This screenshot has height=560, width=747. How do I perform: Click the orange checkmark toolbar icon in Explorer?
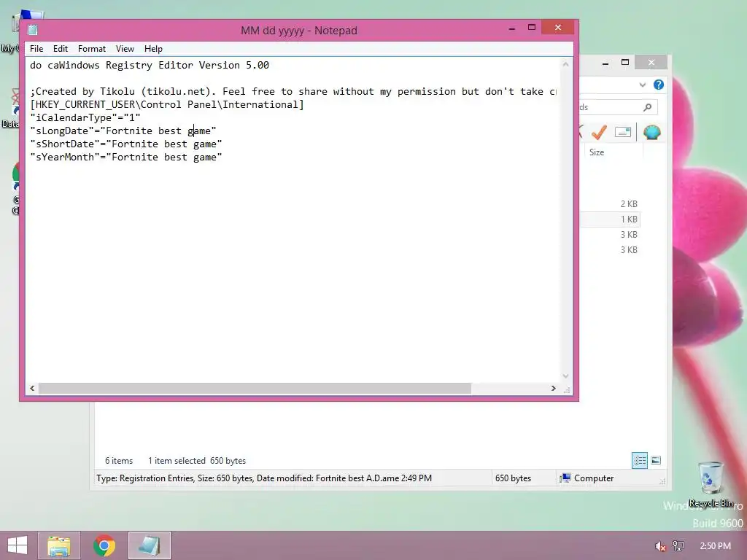[599, 132]
